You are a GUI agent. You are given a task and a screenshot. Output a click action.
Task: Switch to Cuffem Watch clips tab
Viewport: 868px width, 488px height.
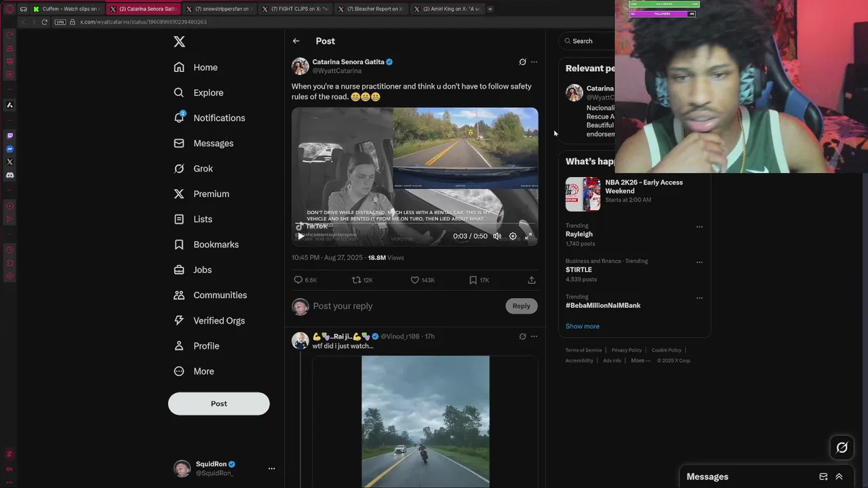coord(67,9)
